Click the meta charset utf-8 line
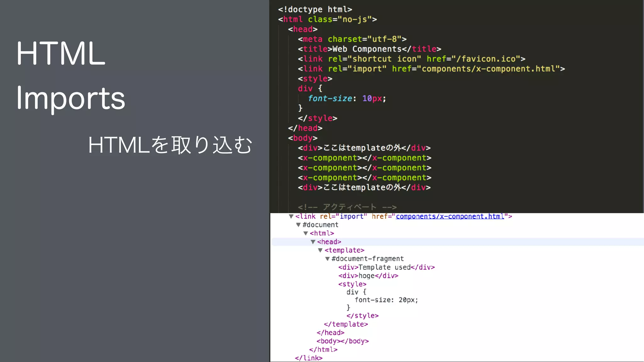Viewport: 644px width, 362px height. tap(352, 39)
